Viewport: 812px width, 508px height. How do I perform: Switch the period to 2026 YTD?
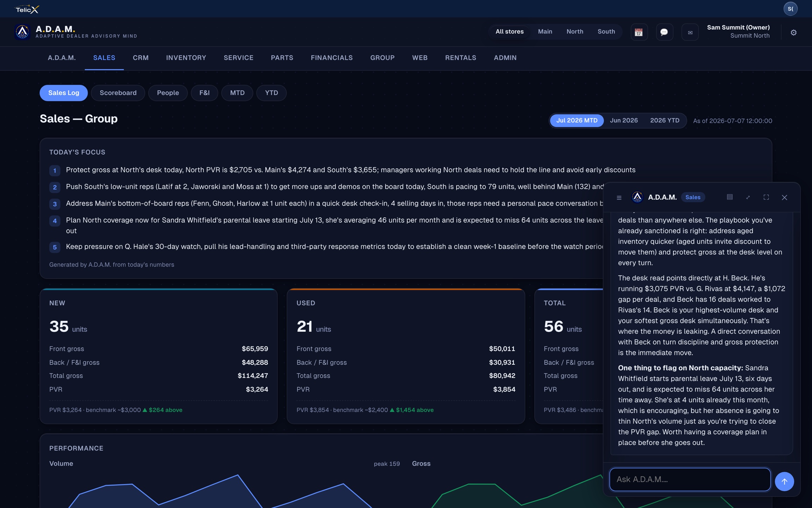pos(665,121)
